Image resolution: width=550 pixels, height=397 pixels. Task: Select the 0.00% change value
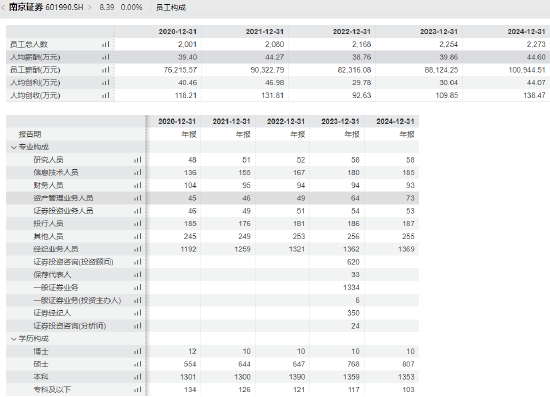[x=132, y=7]
